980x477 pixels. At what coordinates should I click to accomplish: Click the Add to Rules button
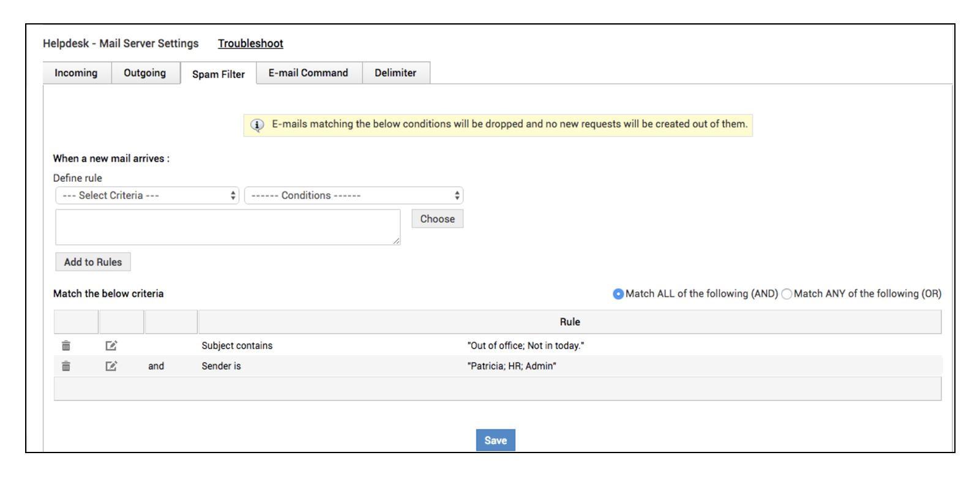coord(93,262)
